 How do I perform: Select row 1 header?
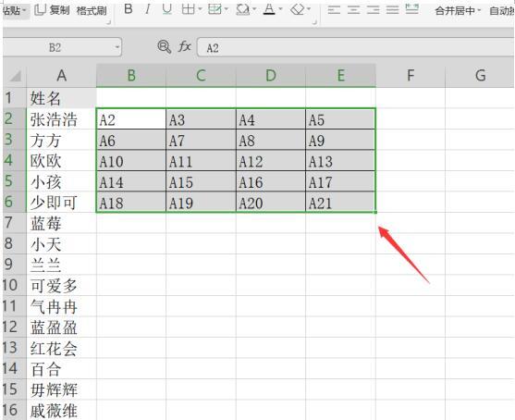pyautogui.click(x=15, y=98)
